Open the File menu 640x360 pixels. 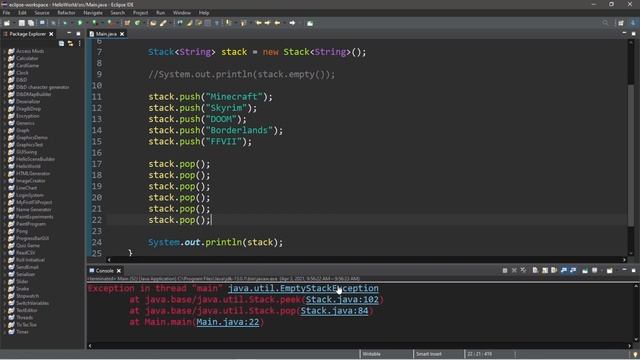click(7, 13)
